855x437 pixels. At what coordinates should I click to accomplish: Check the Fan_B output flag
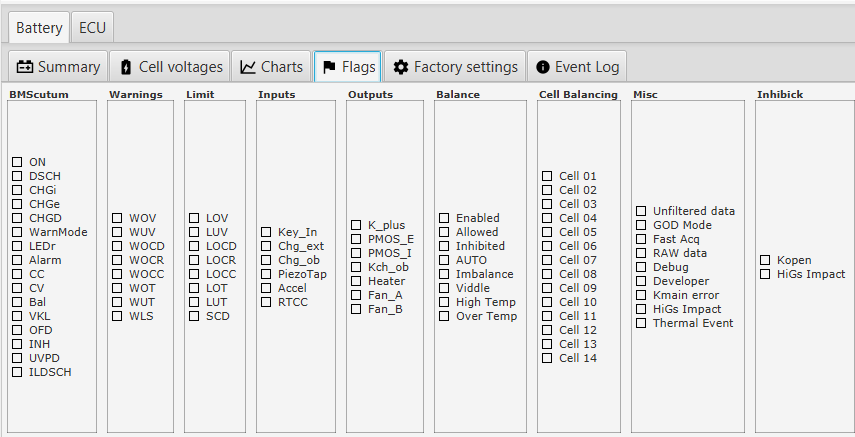[x=356, y=310]
